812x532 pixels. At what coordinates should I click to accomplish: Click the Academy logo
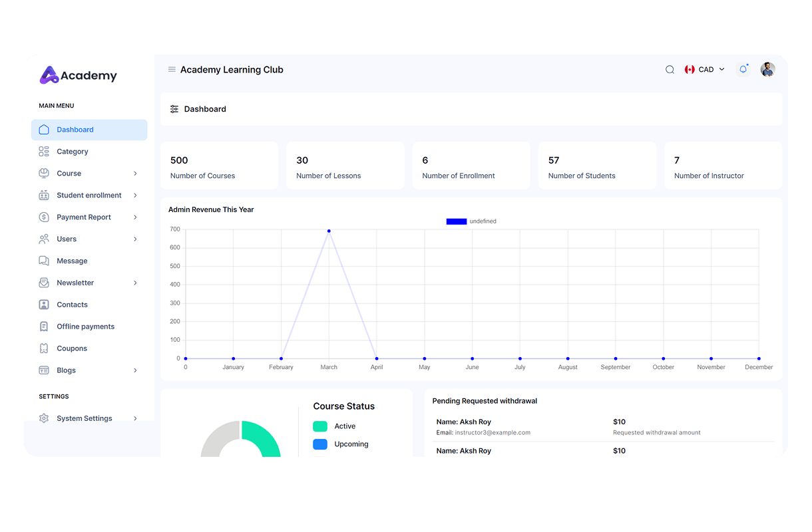click(78, 75)
